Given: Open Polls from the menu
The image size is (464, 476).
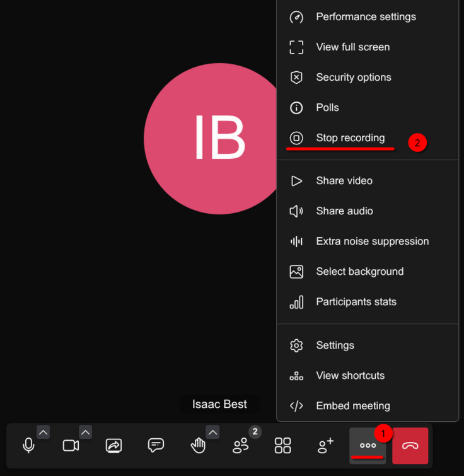Looking at the screenshot, I should pos(368,107).
